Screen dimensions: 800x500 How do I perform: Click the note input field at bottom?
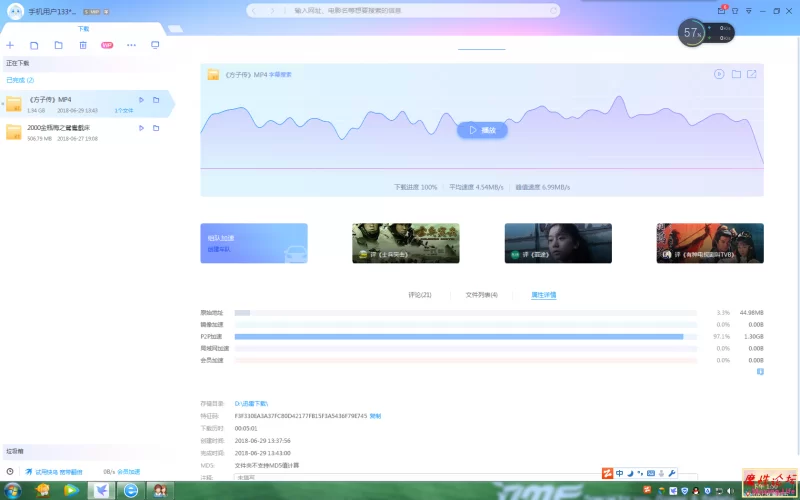click(466, 478)
